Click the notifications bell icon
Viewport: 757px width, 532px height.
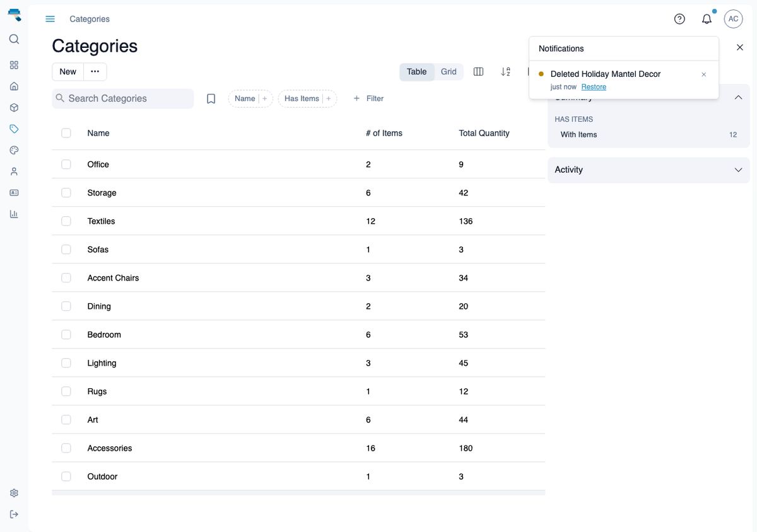coord(707,19)
